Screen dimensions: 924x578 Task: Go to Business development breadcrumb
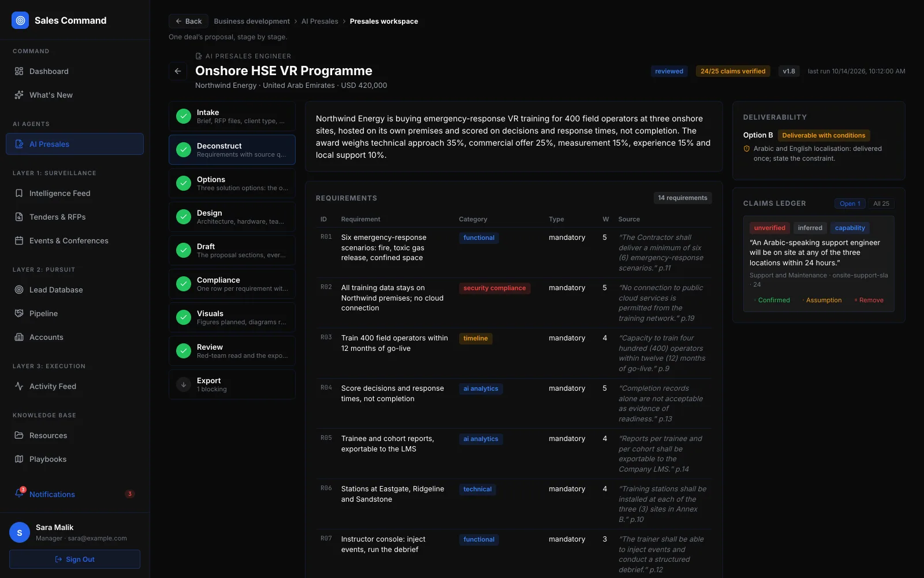(252, 21)
